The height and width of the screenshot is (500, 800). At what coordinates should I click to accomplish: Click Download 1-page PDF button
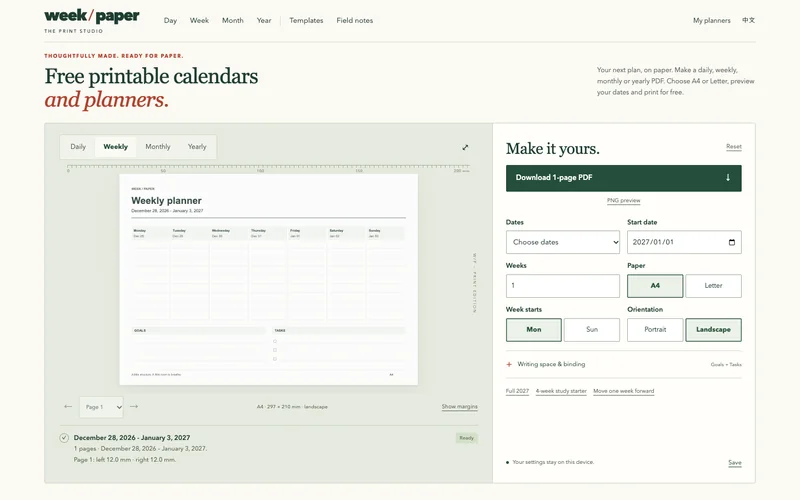[623, 178]
